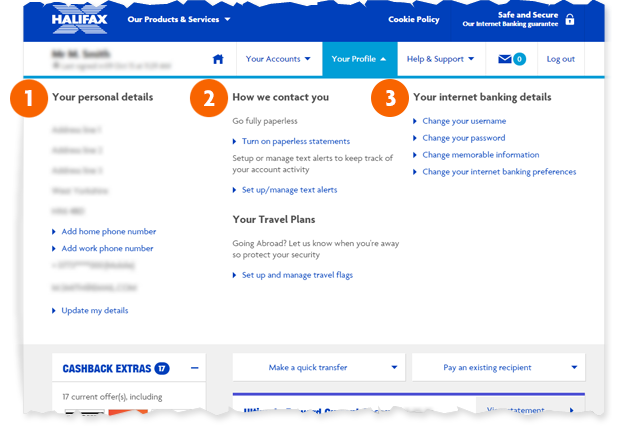
Task: Open the Cookie Policy link
Action: (x=414, y=19)
